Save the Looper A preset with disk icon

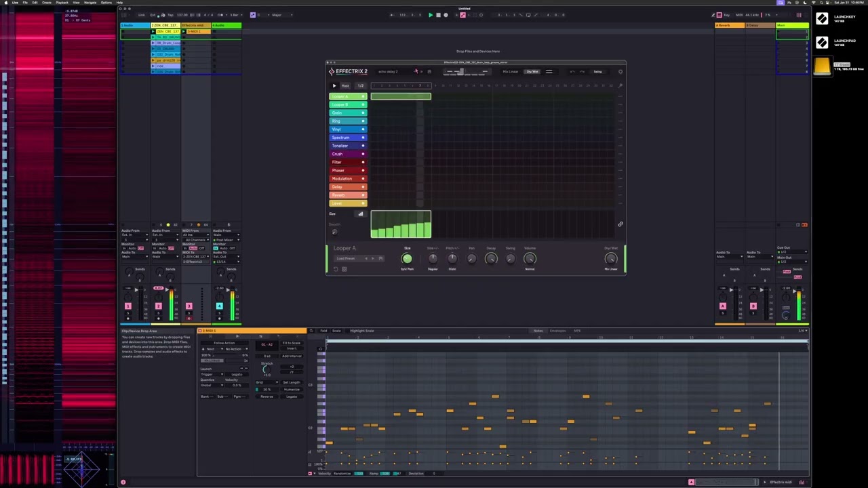(x=380, y=258)
